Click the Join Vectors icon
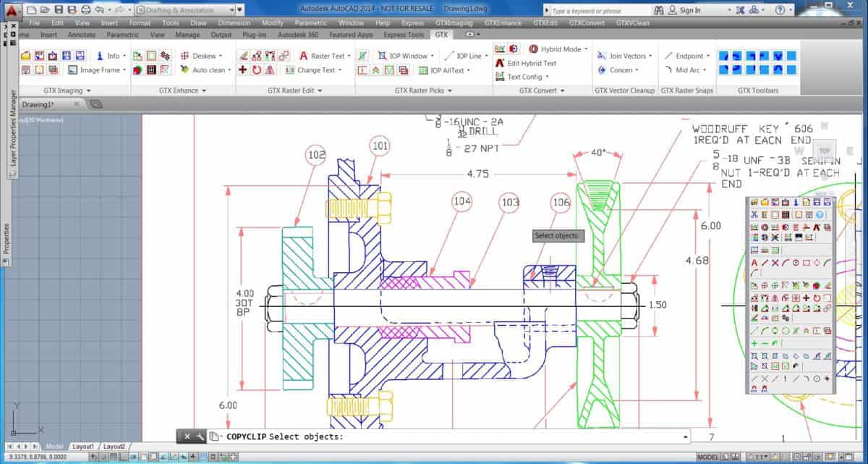 point(622,55)
